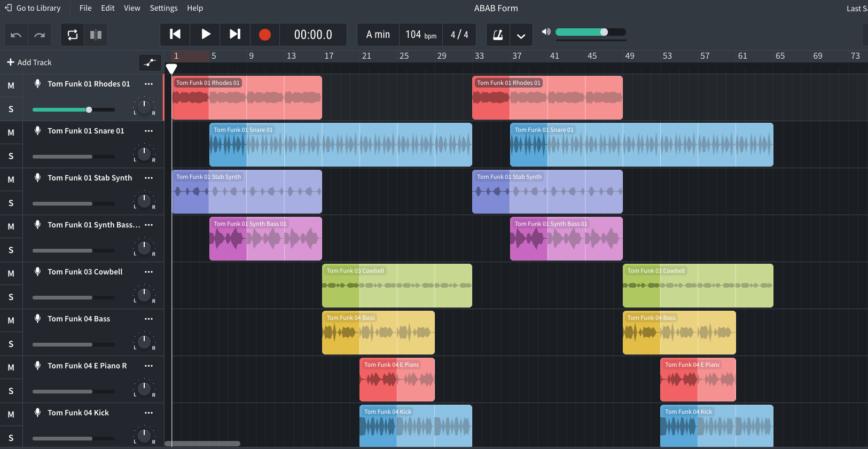Screen dimensions: 868x449
Task: Click the Snare 01 track pan knob
Action: coord(144,154)
